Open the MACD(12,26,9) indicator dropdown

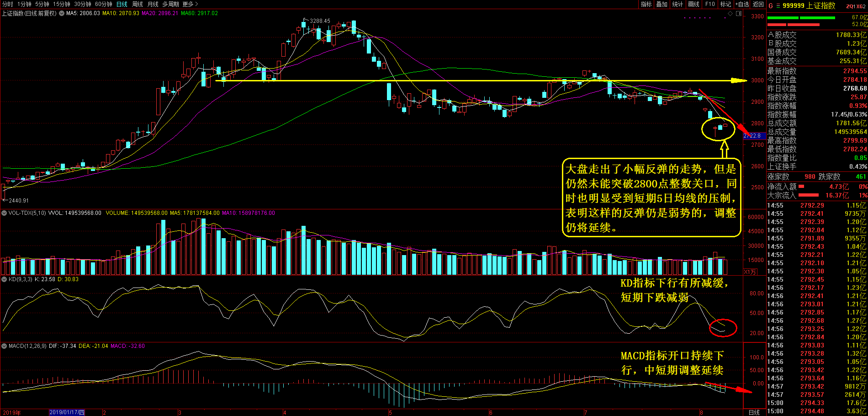4,346
